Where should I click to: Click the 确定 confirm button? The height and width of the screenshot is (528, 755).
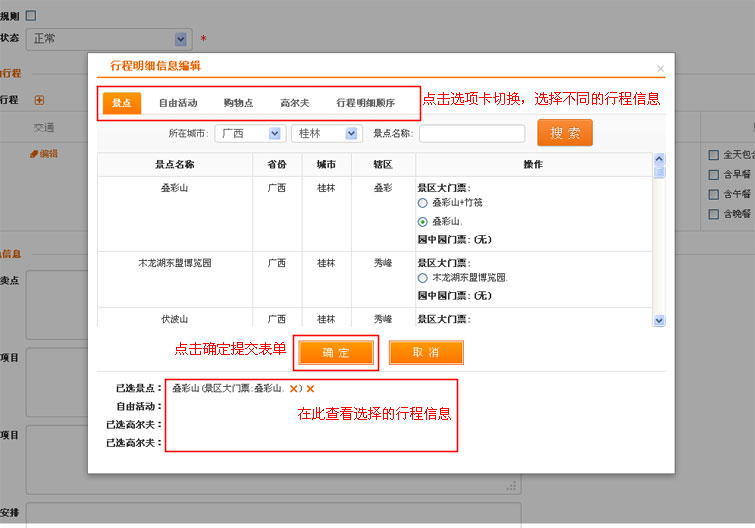[x=336, y=352]
